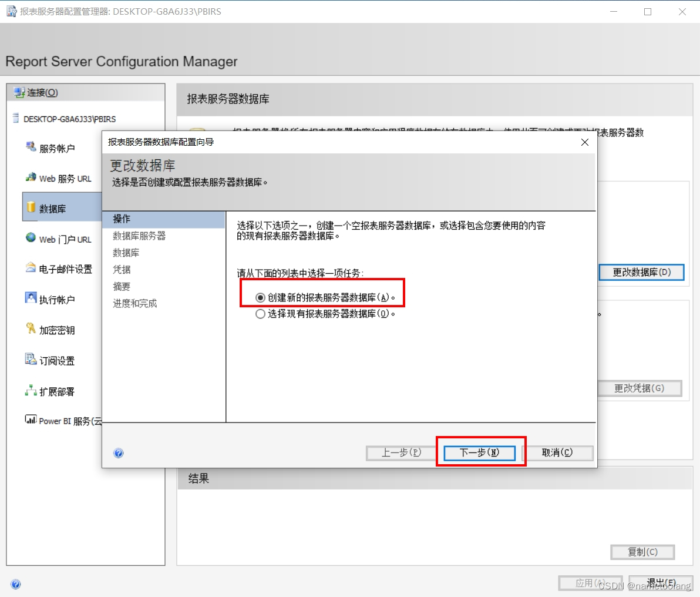Click the 复制(C) button under 结果
700x597 pixels.
(642, 552)
